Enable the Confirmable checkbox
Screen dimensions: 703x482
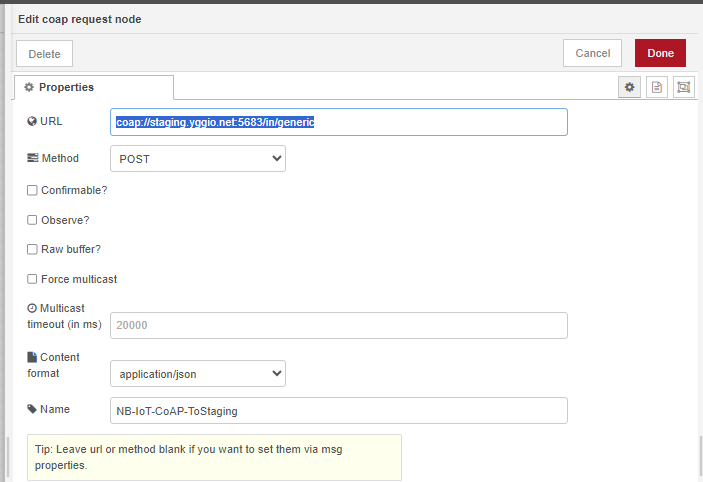click(x=32, y=190)
